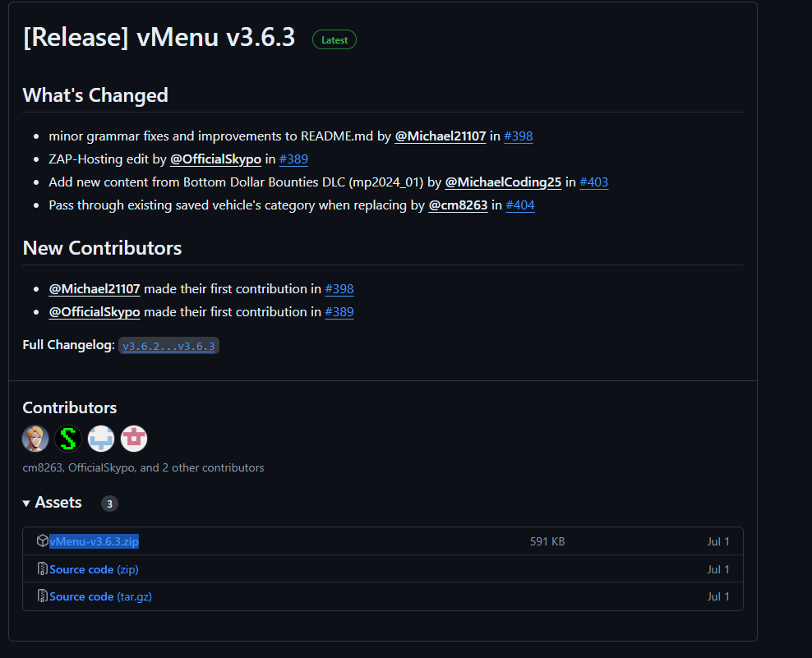Screen dimensions: 812x658
Task: Open pull request #403
Action: 593,182
